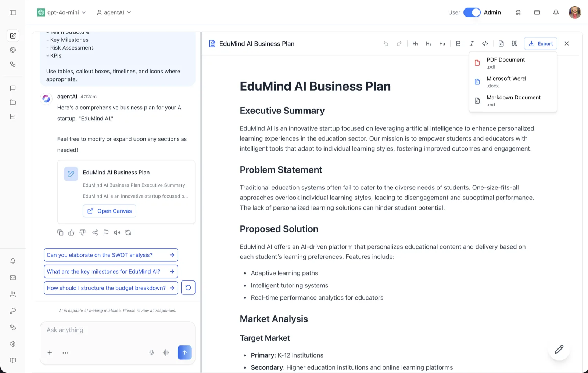Open the agentAI agent dropdown
The image size is (588, 373).
pos(114,12)
